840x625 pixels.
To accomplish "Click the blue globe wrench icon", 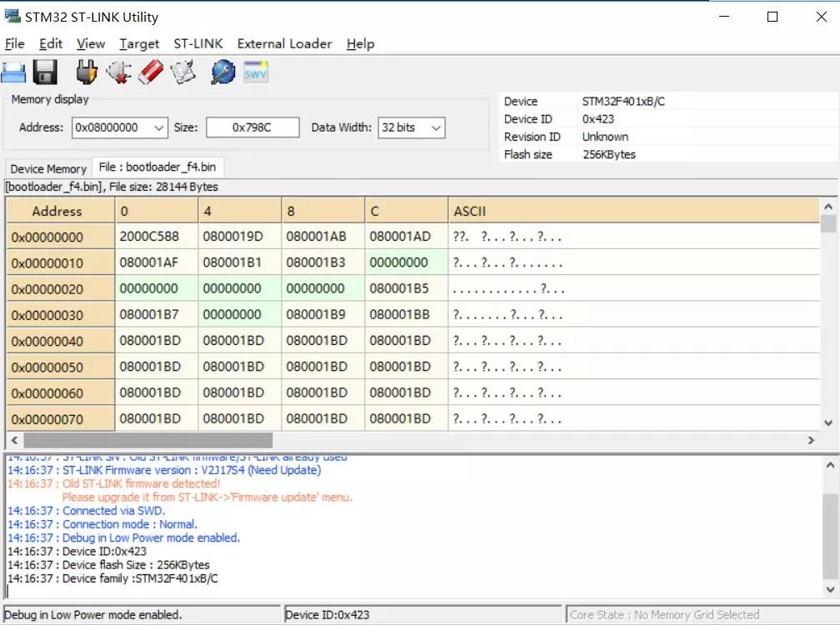I will pyautogui.click(x=222, y=72).
